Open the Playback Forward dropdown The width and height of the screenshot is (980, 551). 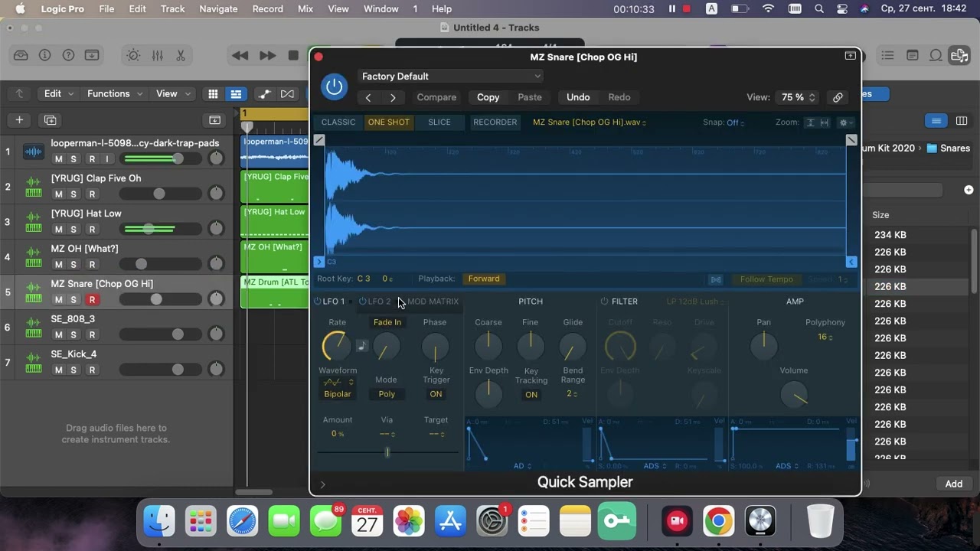tap(484, 279)
